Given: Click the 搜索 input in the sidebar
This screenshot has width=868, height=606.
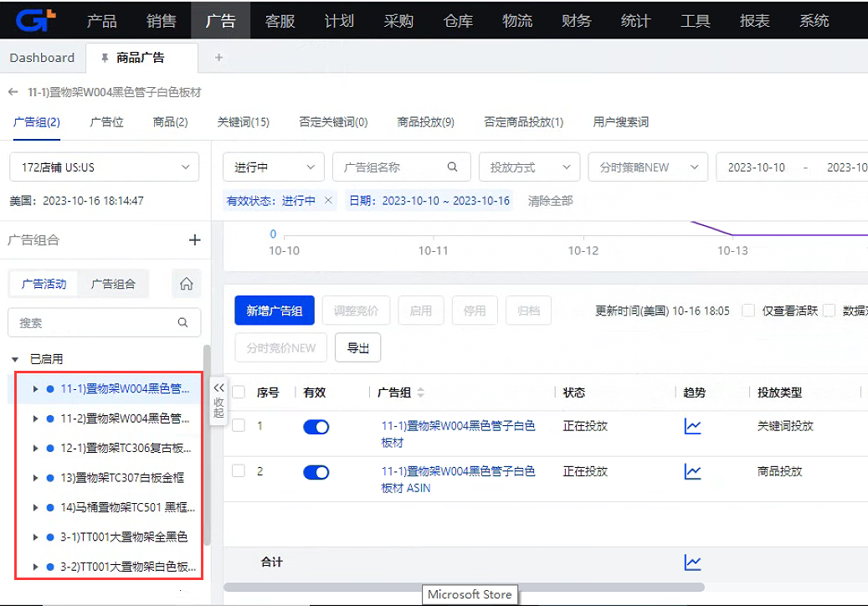Looking at the screenshot, I should pyautogui.click(x=96, y=322).
